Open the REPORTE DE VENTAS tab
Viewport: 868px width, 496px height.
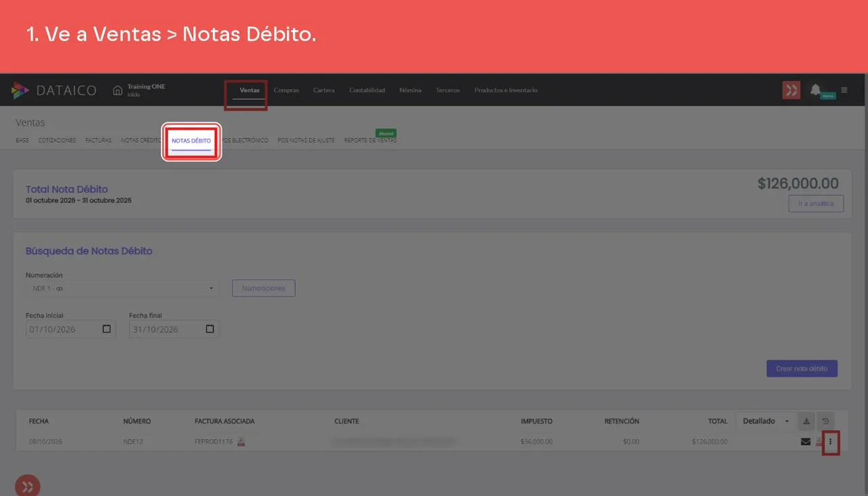coord(370,140)
